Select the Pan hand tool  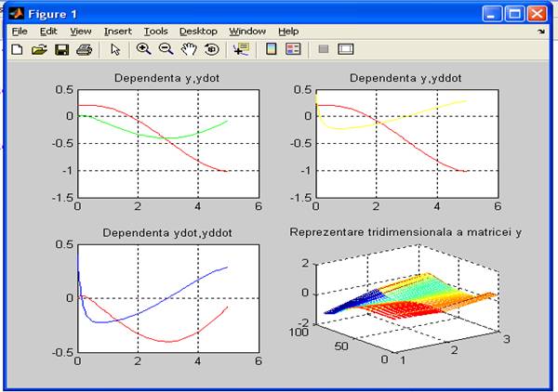point(189,49)
